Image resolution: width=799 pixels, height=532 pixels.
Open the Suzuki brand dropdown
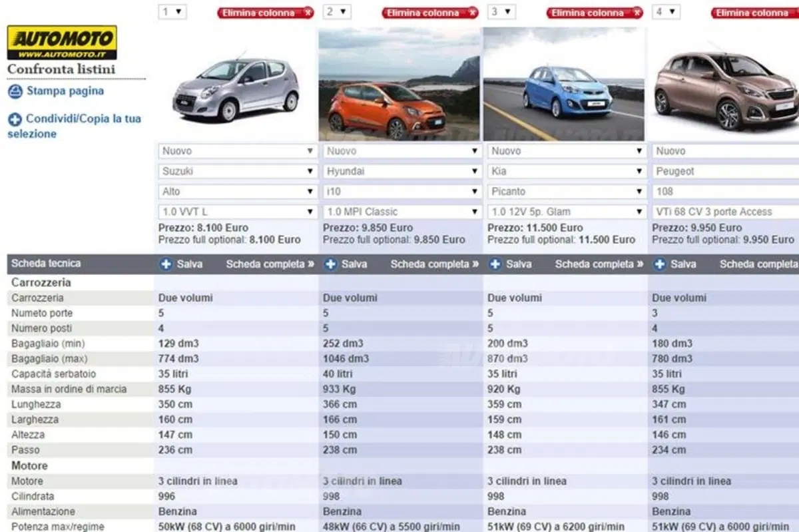(237, 171)
